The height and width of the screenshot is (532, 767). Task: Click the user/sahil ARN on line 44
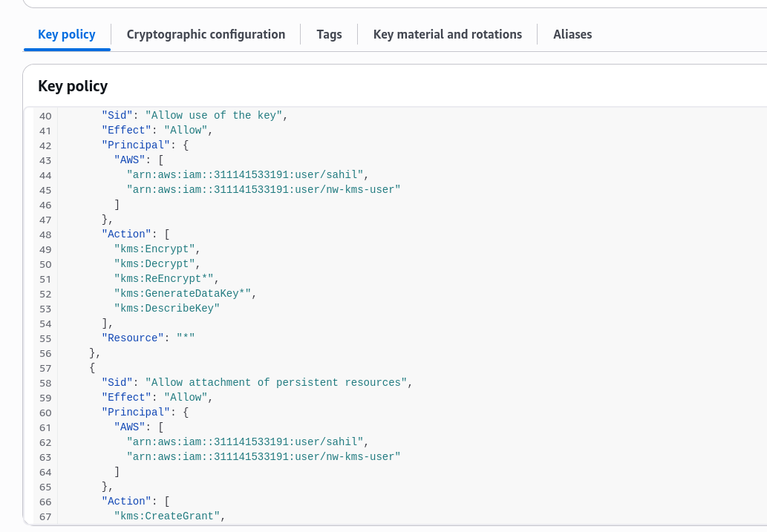245,175
